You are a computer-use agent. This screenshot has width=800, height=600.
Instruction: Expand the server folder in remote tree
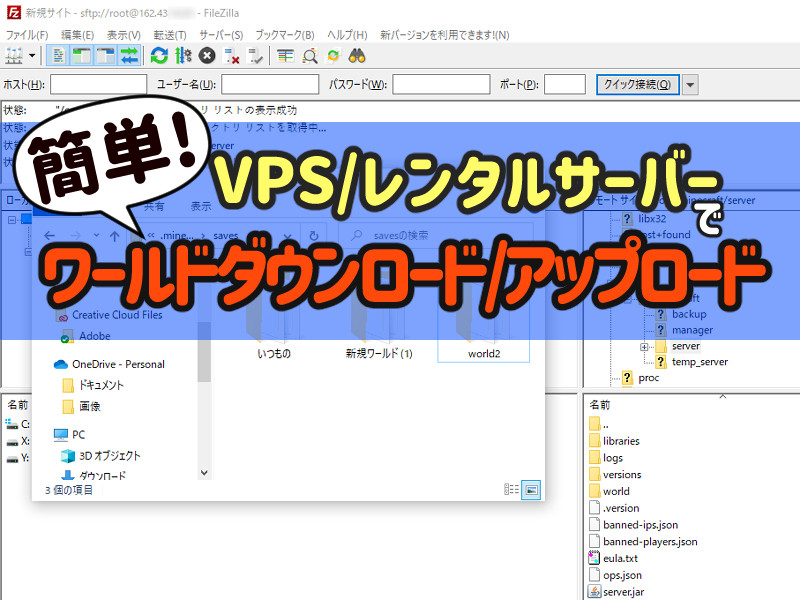pos(644,347)
